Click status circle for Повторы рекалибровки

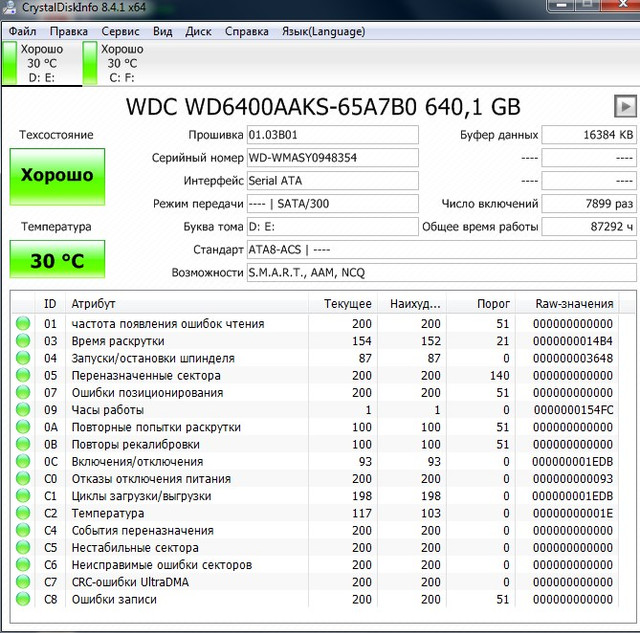[23, 444]
